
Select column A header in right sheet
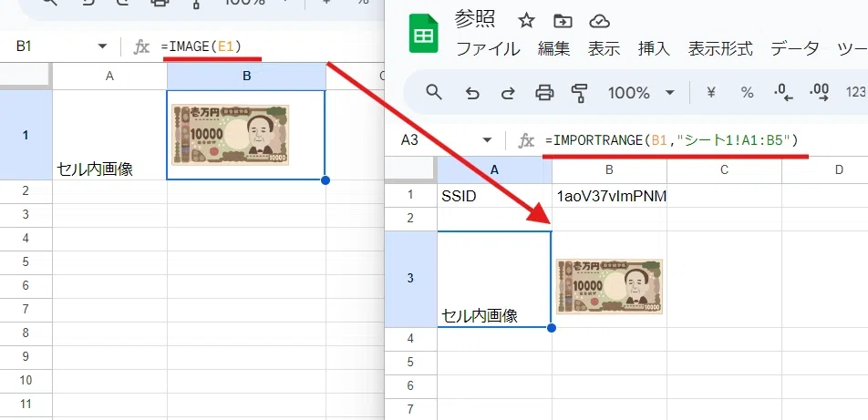coord(494,169)
